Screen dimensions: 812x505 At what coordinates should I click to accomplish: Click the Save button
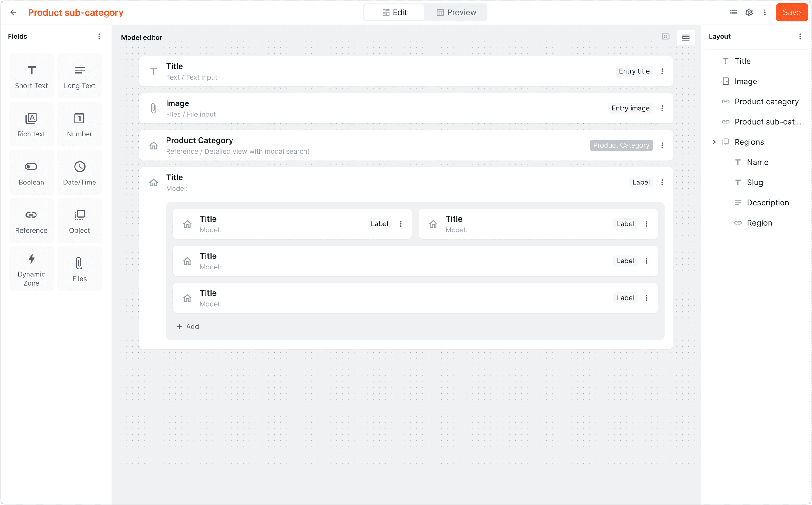792,12
